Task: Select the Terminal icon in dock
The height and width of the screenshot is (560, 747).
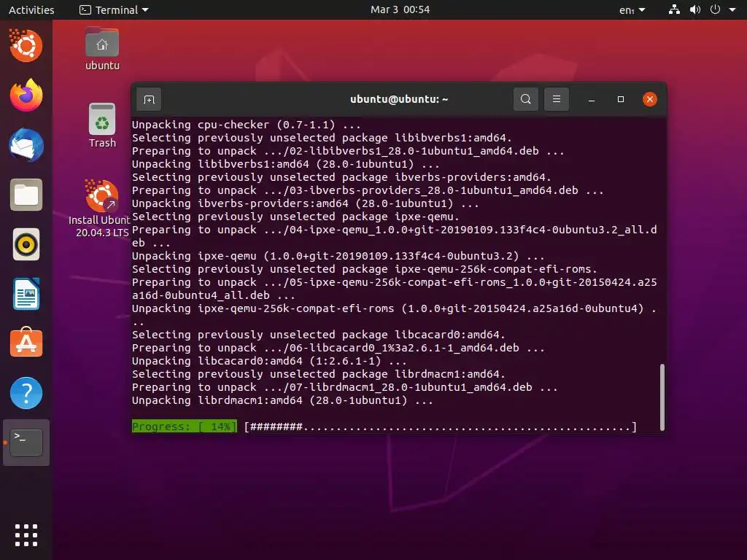Action: click(x=26, y=443)
